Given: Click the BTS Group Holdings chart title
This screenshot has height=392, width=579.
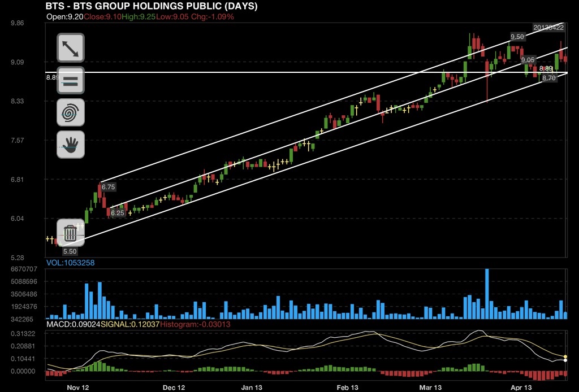Looking at the screenshot, I should (152, 6).
